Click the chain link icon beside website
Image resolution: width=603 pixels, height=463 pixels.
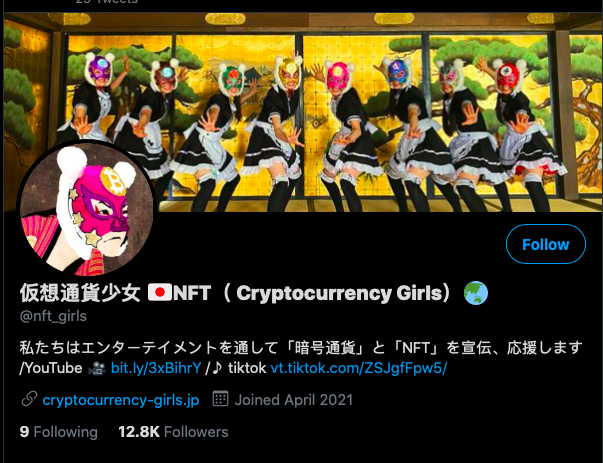click(x=29, y=399)
